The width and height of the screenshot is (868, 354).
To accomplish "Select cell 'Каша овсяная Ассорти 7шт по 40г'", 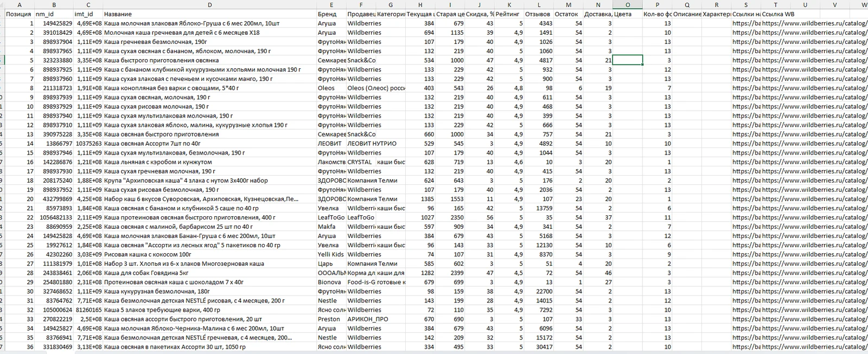I will 210,144.
